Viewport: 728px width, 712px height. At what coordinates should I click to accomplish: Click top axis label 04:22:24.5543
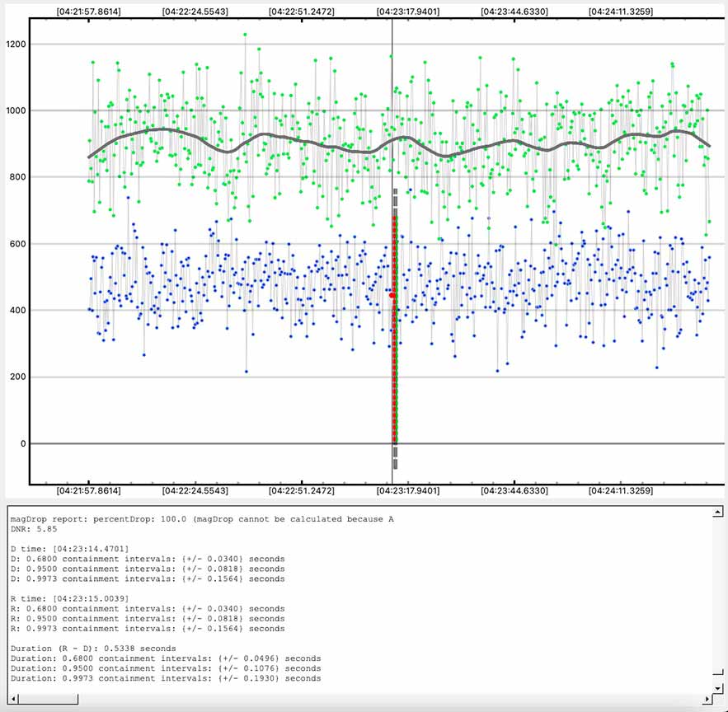[195, 12]
